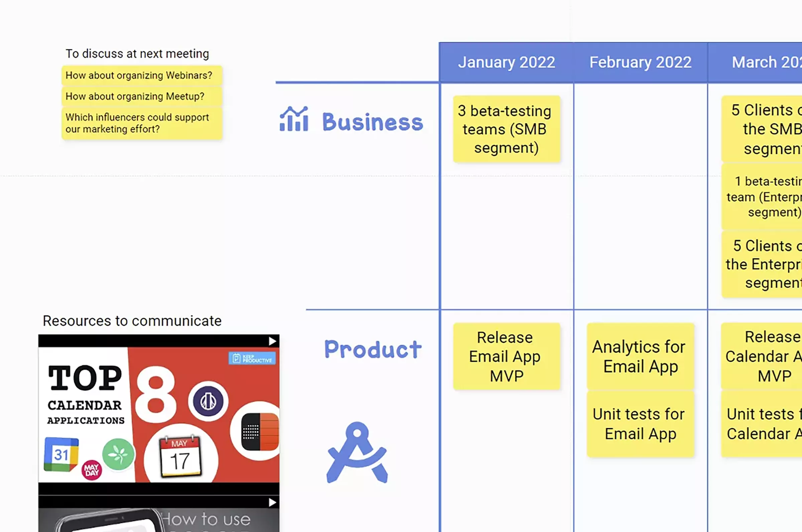Toggle visibility of 'To discuss at next meeting' section
Viewport: 802px width, 532px height.
[138, 54]
